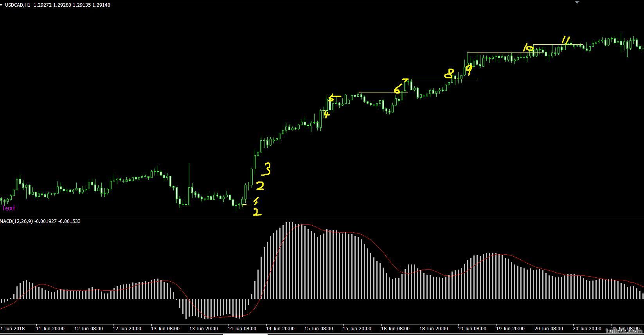Click the "15 Jun 08:00" time label
The width and height of the screenshot is (644, 335).
(x=319, y=328)
